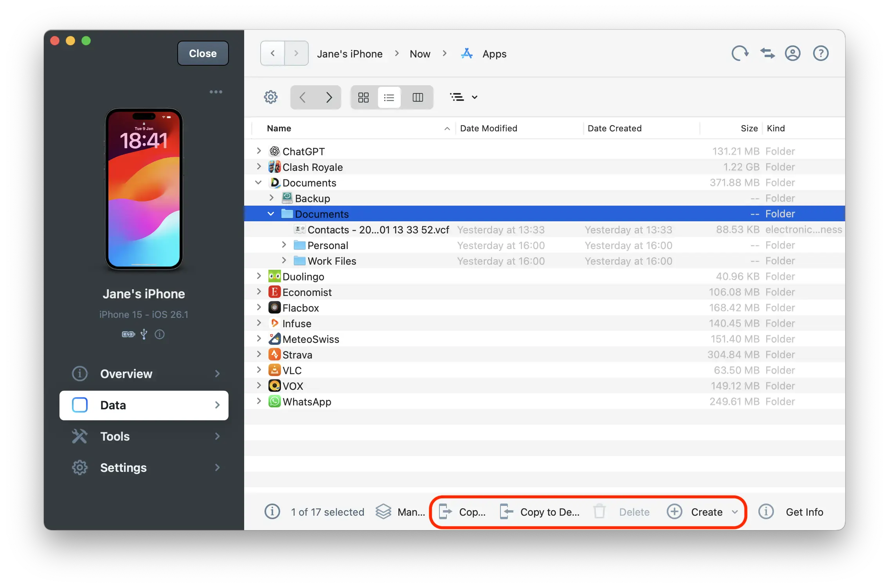This screenshot has width=889, height=588.
Task: Open the Create dropdown chevron
Action: coord(734,511)
